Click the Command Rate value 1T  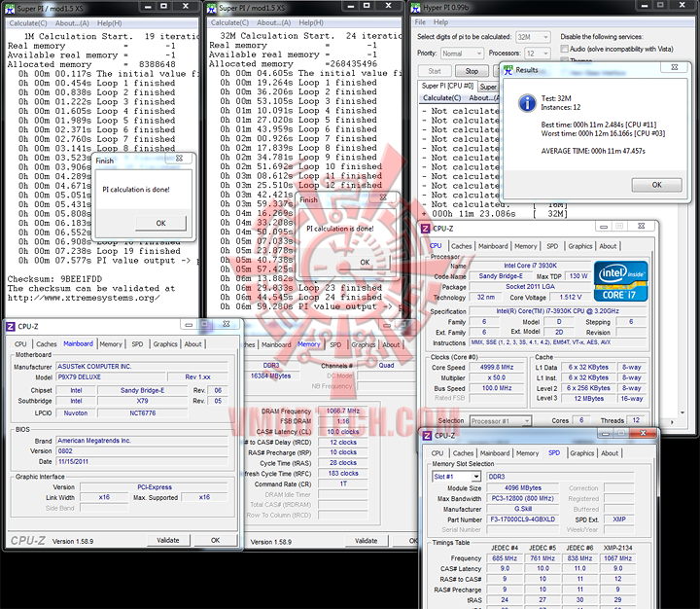343,484
